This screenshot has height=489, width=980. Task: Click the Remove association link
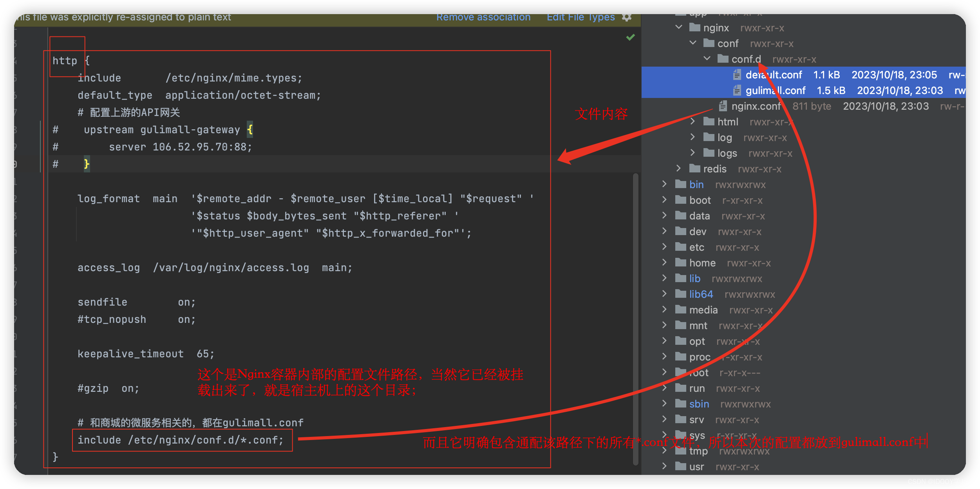tap(483, 18)
